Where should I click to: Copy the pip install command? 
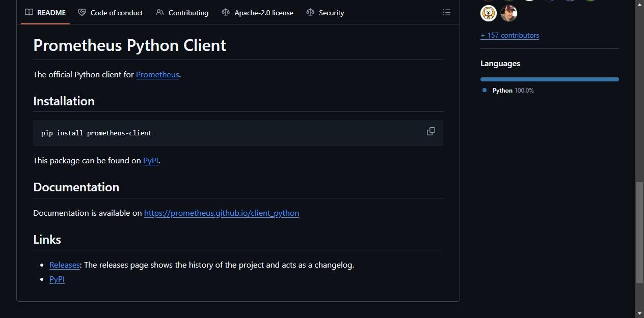[x=431, y=131]
